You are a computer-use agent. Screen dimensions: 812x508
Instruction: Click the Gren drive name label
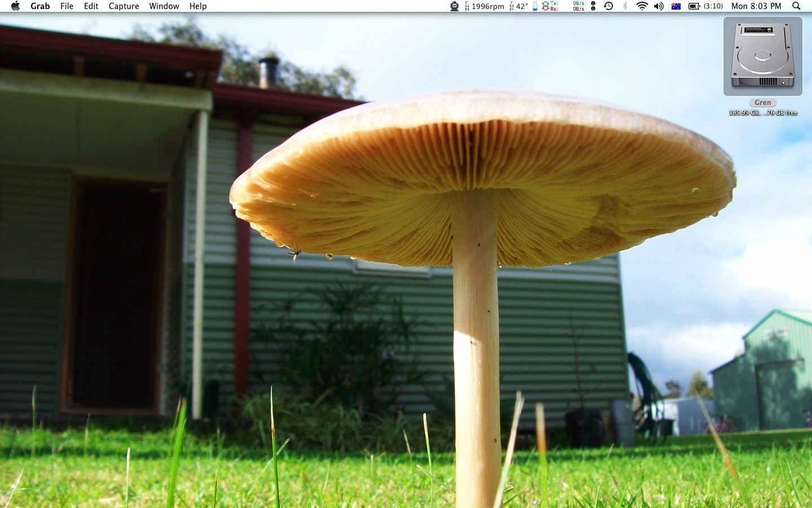(x=763, y=103)
